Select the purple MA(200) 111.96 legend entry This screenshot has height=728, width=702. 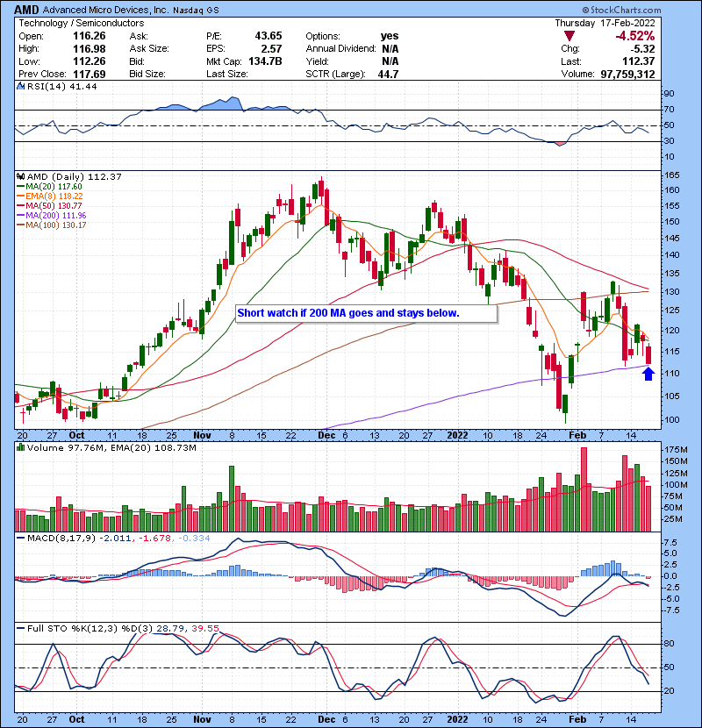click(56, 216)
